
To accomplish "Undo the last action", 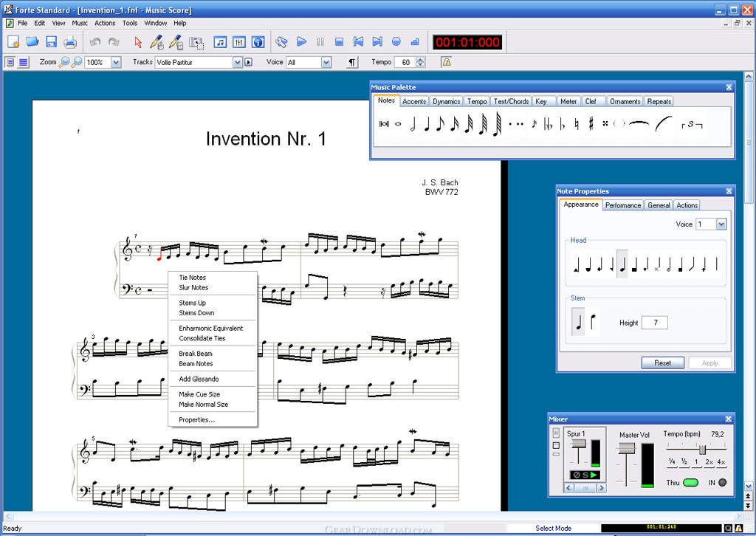I will coord(95,42).
